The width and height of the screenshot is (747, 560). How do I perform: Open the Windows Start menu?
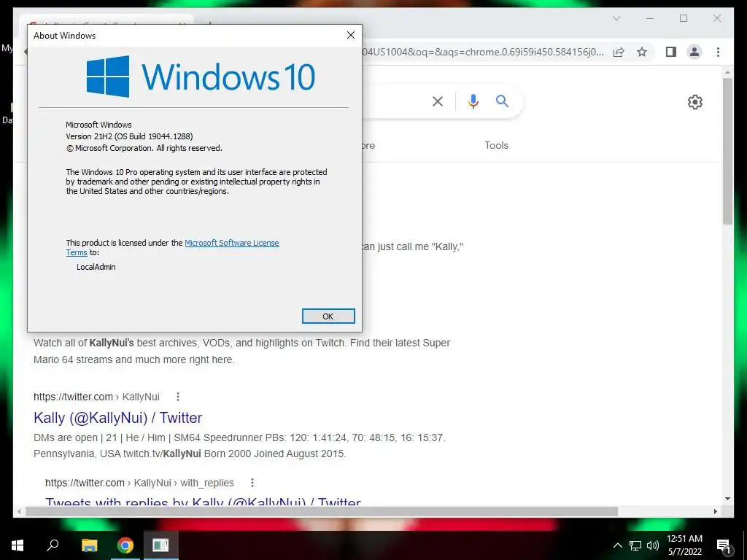tap(18, 545)
